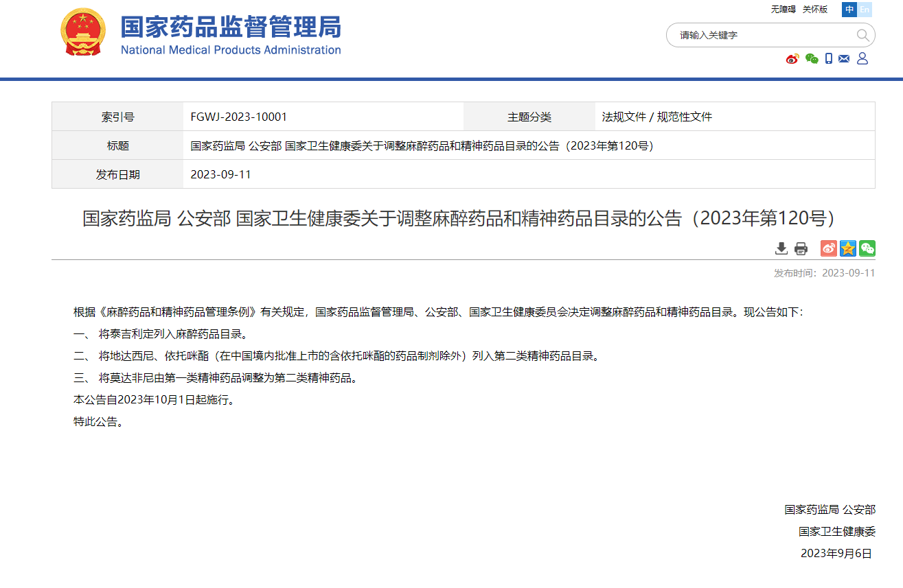903x588 pixels.
Task: Click the 法规文件 / 规范性文件 category text
Action: (657, 117)
